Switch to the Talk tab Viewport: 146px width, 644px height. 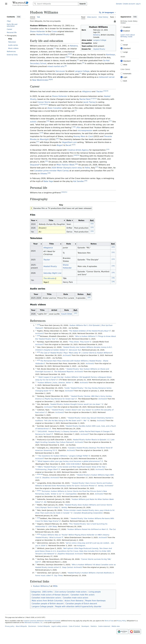coord(39,17)
